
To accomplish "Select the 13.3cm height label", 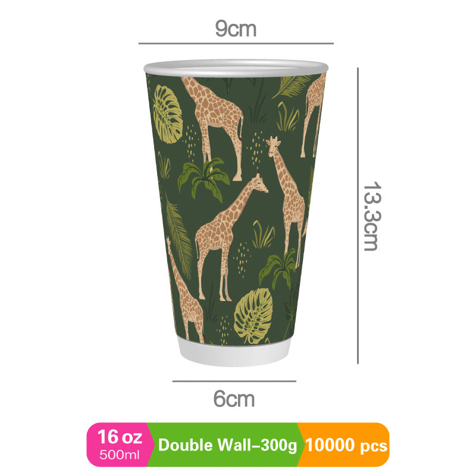I will click(372, 216).
